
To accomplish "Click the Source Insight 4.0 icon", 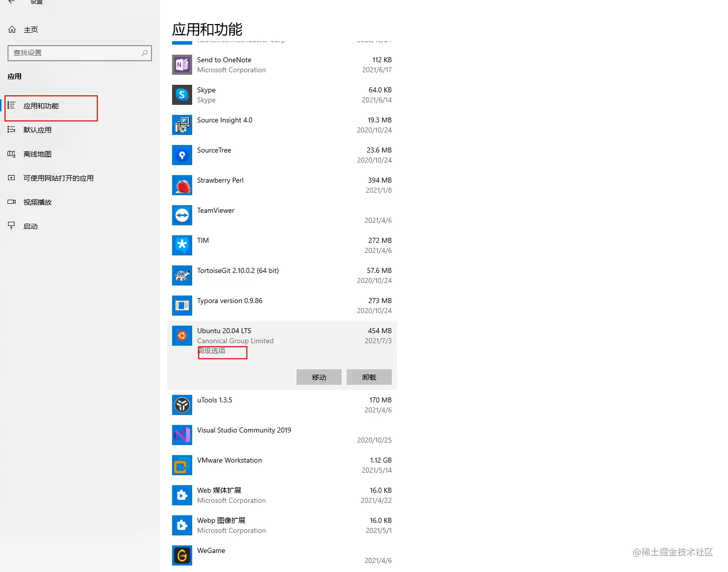I will (182, 125).
